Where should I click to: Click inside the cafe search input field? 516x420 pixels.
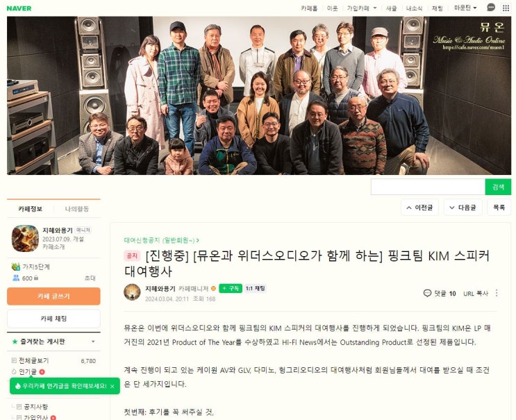(428, 187)
